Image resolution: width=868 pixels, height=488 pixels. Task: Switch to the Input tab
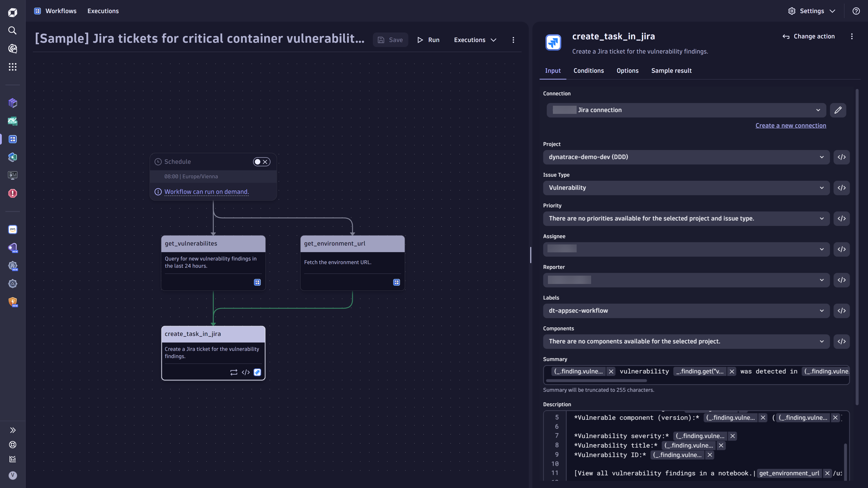tap(553, 71)
